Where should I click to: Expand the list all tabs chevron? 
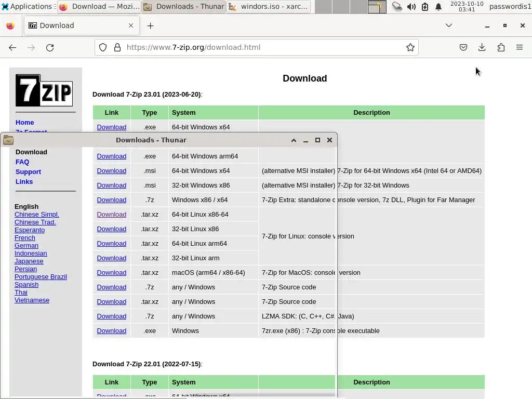449,25
